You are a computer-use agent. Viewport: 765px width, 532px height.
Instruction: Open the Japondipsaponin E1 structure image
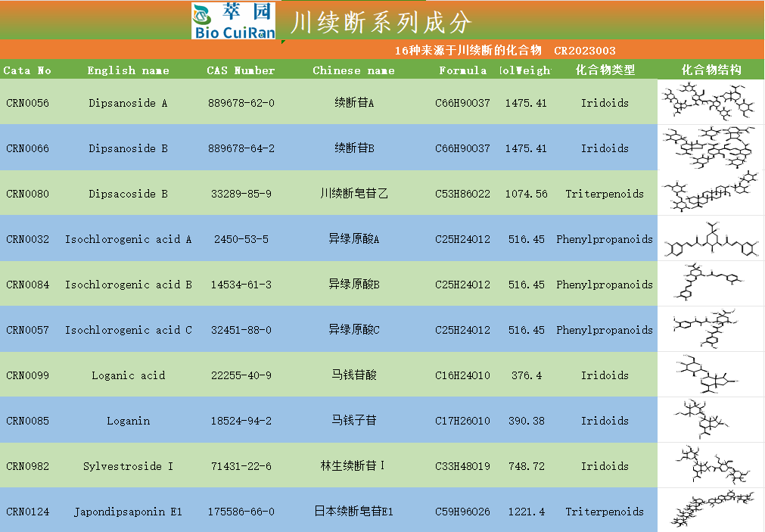(x=712, y=509)
